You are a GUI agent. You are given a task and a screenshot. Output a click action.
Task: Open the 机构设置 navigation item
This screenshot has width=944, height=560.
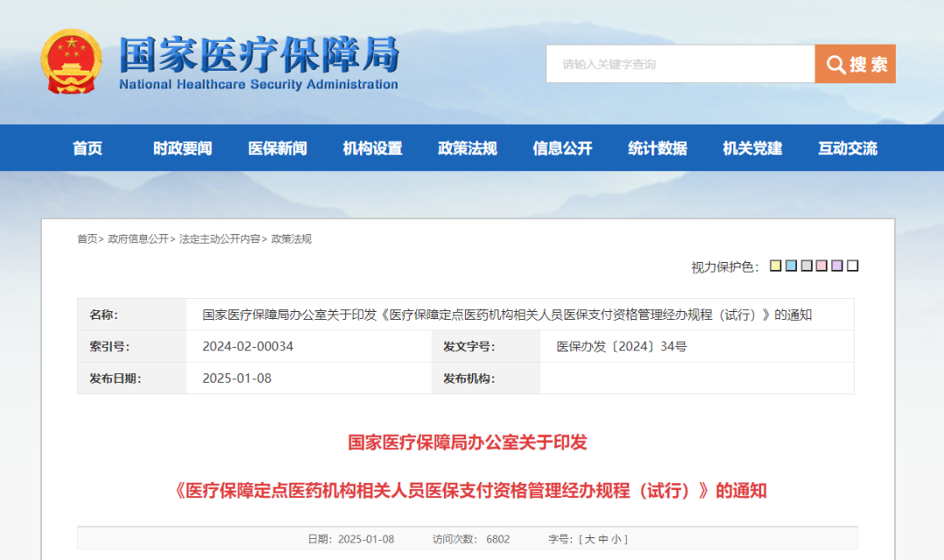point(372,148)
